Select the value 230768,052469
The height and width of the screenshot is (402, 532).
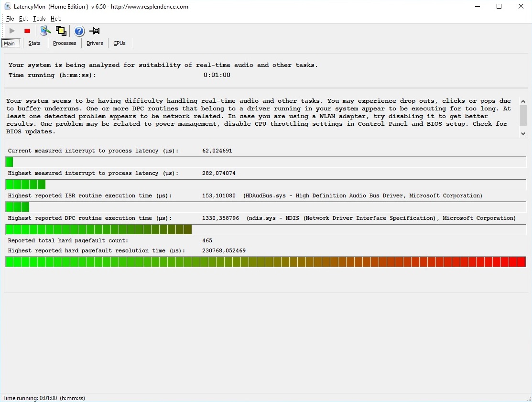pyautogui.click(x=224, y=250)
